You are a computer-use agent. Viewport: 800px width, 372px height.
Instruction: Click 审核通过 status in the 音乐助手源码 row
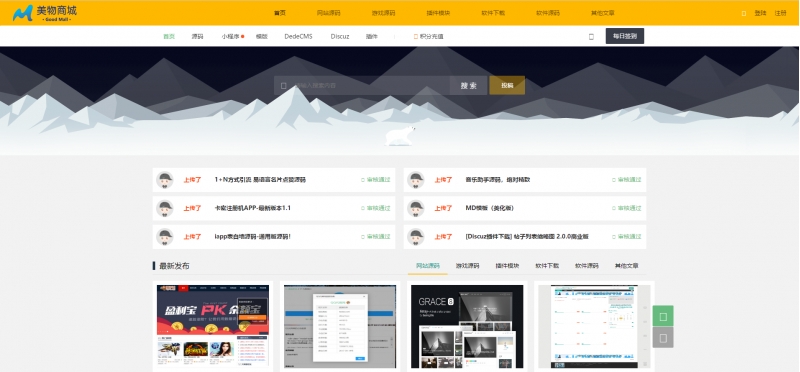pyautogui.click(x=627, y=180)
